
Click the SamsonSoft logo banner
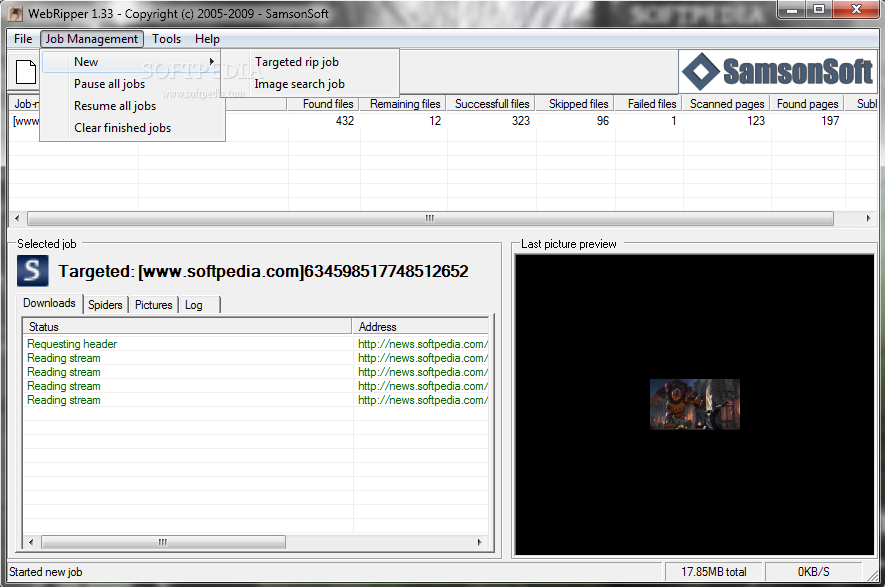[778, 72]
